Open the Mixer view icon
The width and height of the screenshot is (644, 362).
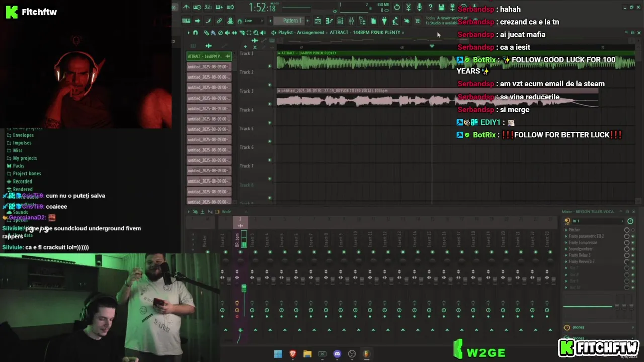(x=351, y=21)
